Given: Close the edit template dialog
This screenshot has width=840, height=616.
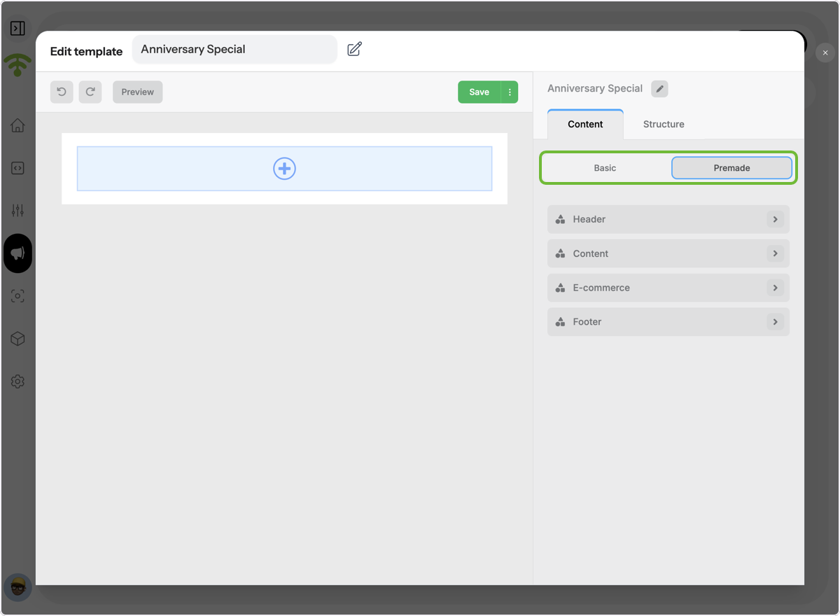Looking at the screenshot, I should [x=825, y=52].
